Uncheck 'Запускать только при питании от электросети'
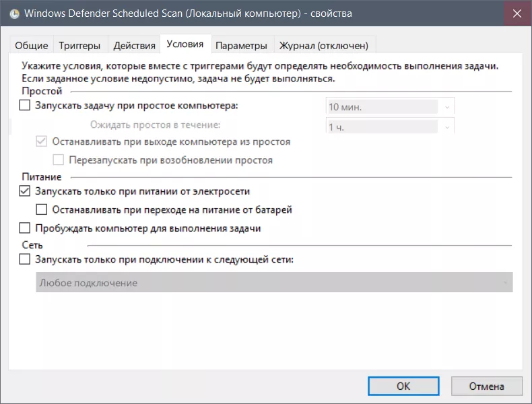 pos(25,192)
